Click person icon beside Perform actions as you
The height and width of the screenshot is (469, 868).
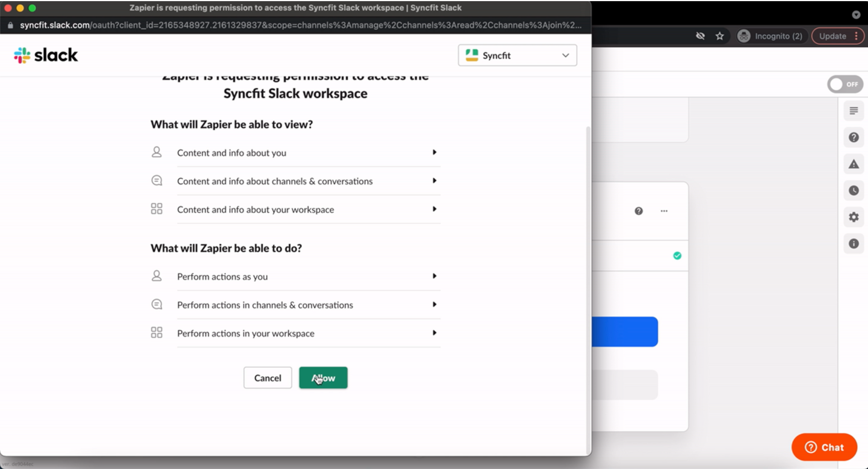tap(156, 276)
